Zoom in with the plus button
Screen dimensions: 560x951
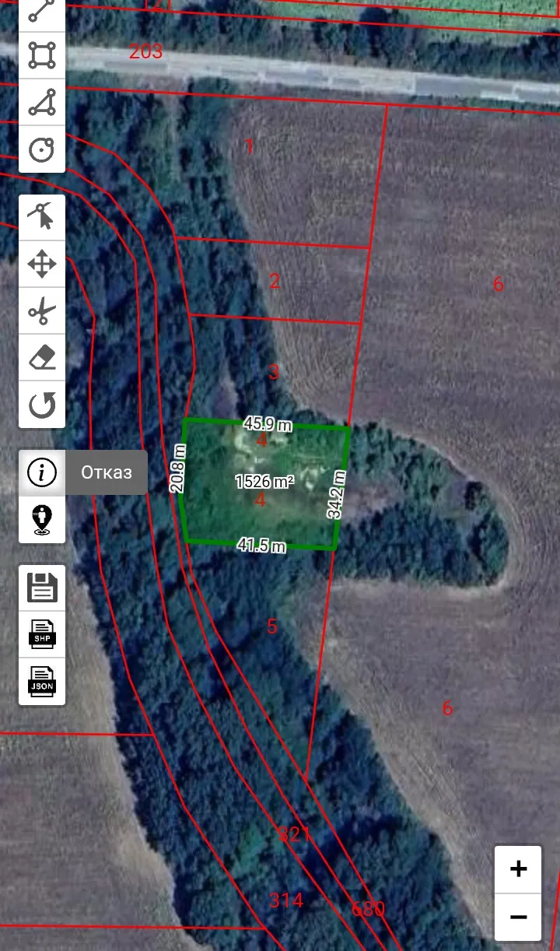point(518,869)
